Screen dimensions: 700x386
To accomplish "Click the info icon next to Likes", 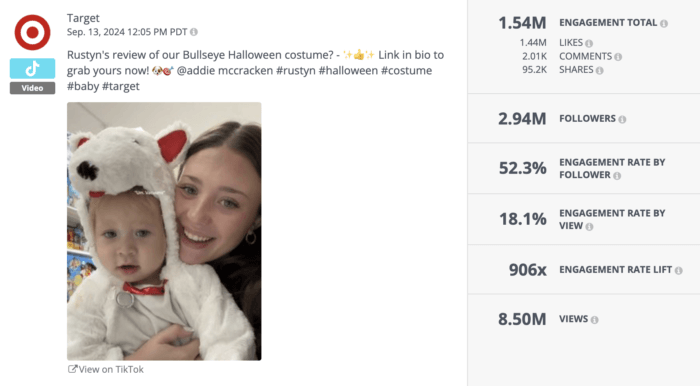I will 589,43.
